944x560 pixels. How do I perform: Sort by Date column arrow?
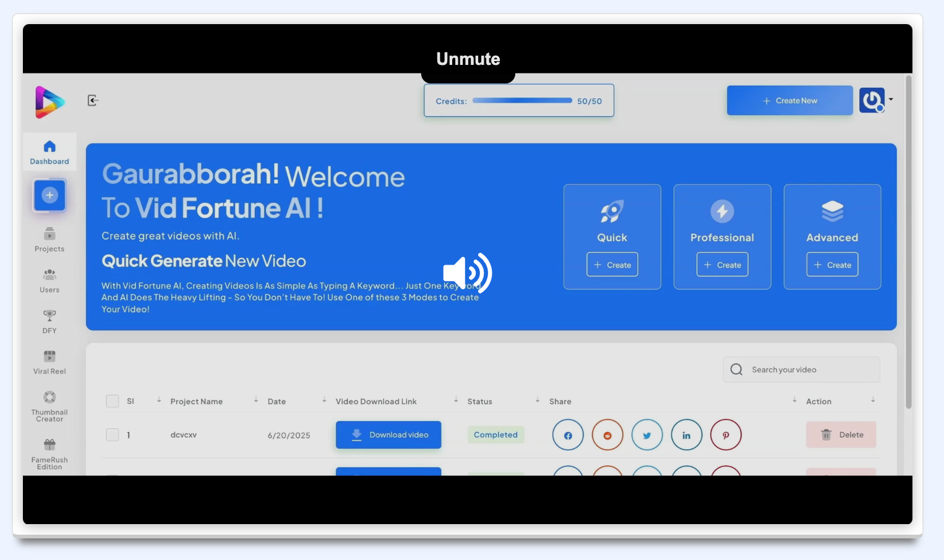pos(324,400)
